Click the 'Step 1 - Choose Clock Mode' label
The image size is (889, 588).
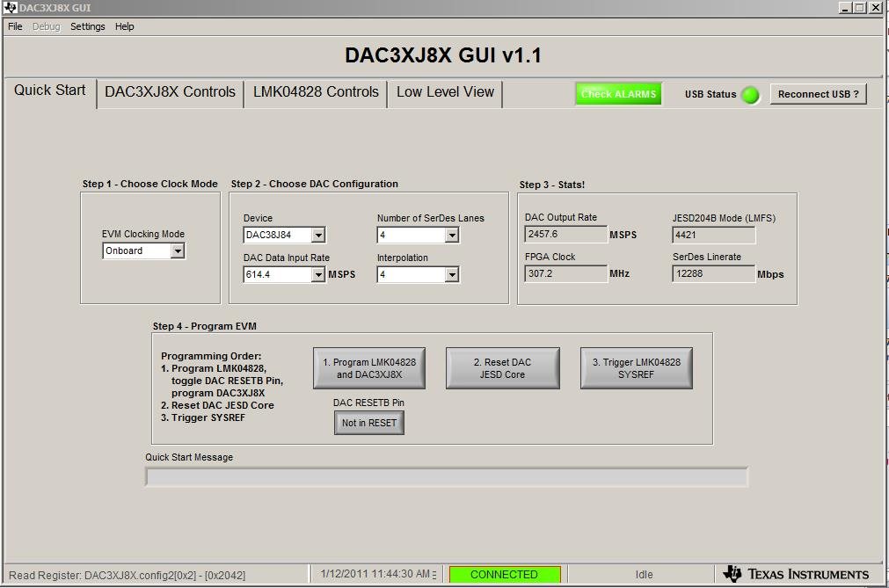click(149, 184)
